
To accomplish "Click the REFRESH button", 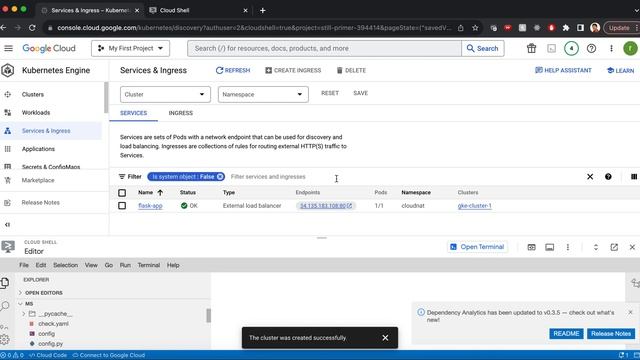I will [233, 71].
